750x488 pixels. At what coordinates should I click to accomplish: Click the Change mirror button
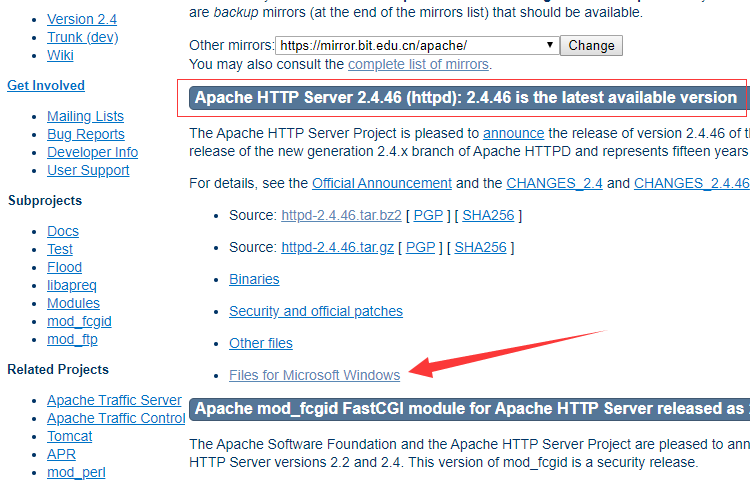(591, 45)
